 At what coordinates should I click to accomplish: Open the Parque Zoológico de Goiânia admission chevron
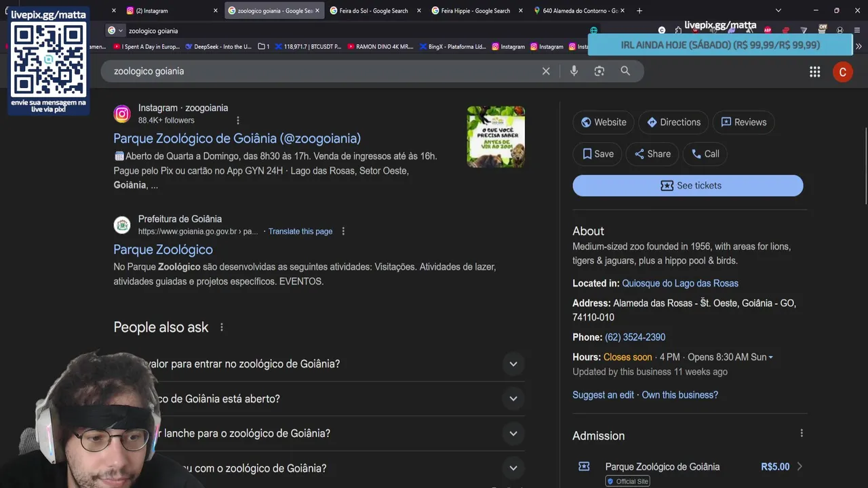click(800, 466)
